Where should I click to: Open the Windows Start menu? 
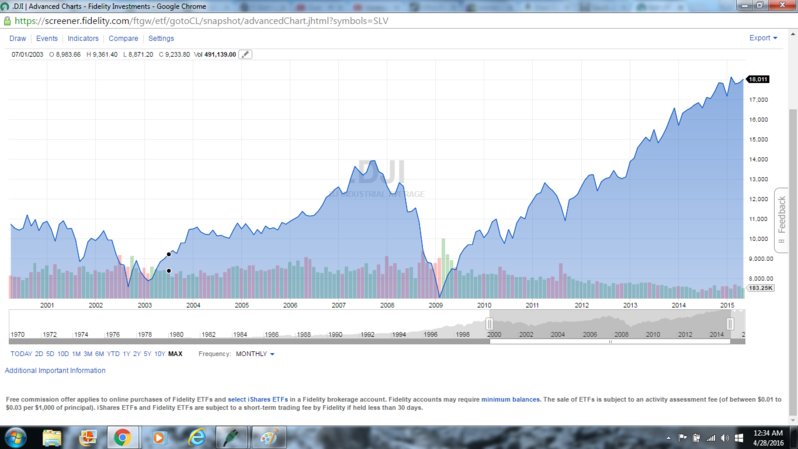pyautogui.click(x=15, y=438)
